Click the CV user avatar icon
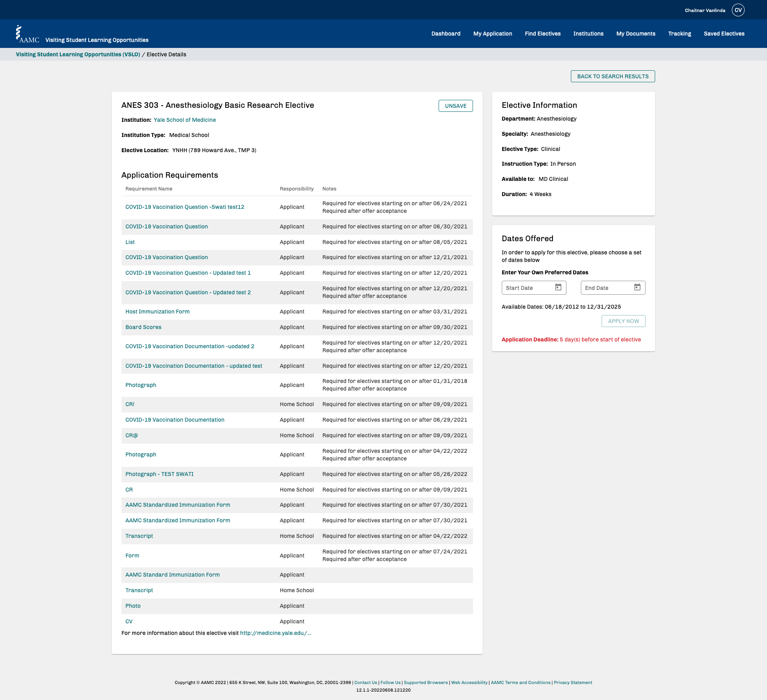The image size is (767, 700). pyautogui.click(x=738, y=10)
